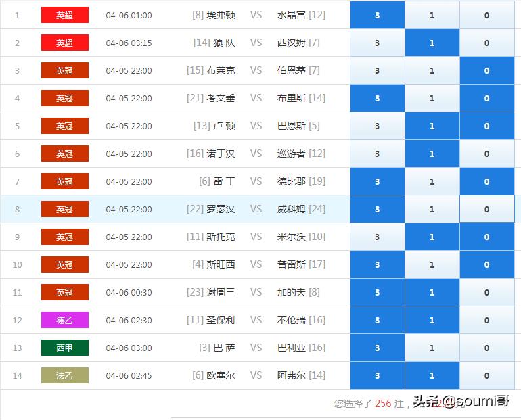Toggle the 0 option for 考文垂 vs 布里斯

pyautogui.click(x=487, y=98)
